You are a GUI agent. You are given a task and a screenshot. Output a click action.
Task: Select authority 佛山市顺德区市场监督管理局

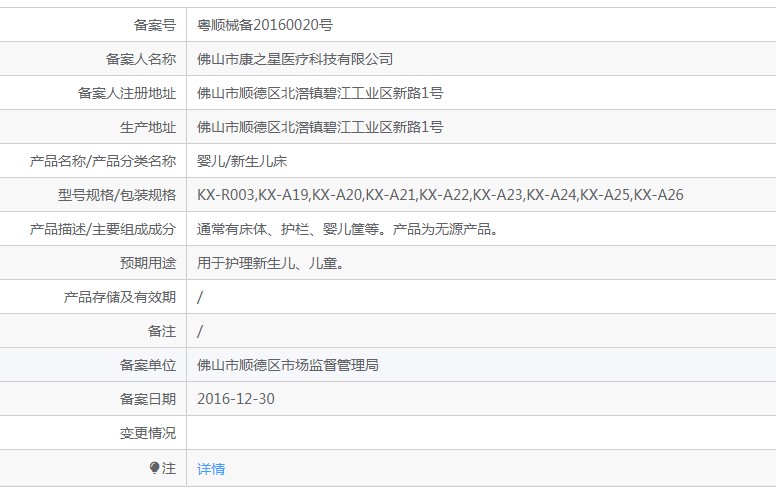[288, 365]
